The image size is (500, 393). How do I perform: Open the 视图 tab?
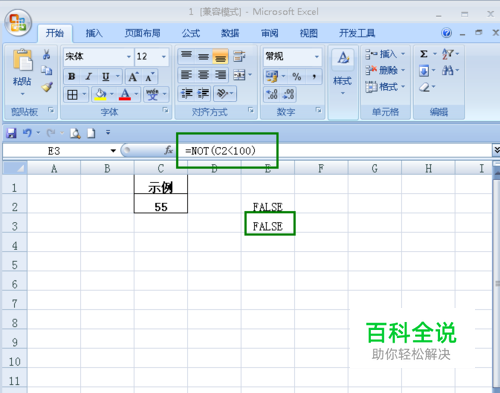click(308, 33)
